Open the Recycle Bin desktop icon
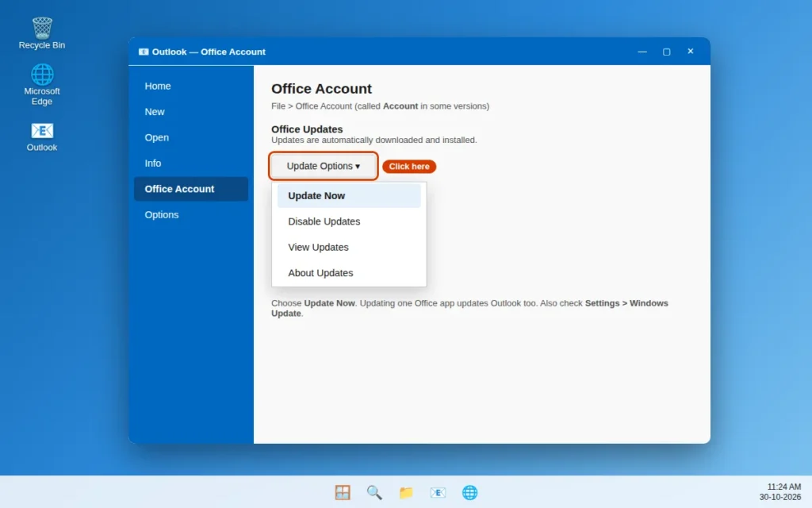The width and height of the screenshot is (812, 508). [x=42, y=33]
